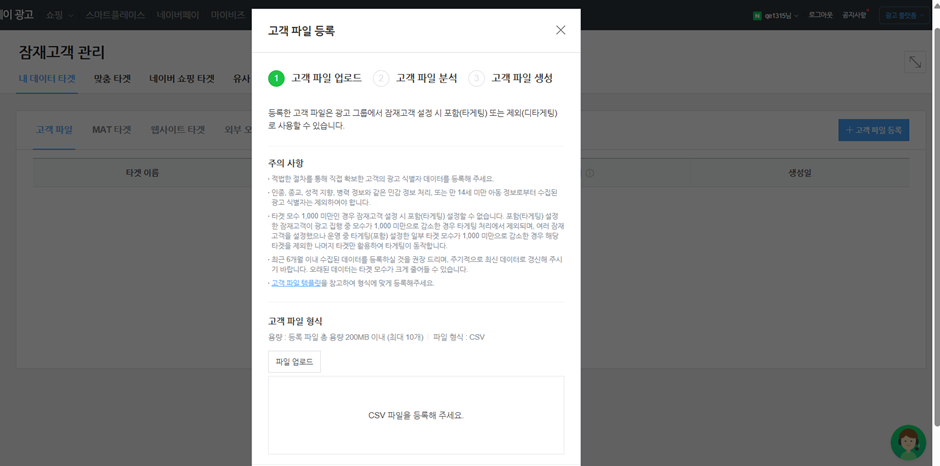This screenshot has height=466, width=940.
Task: Click 로그아웃 in the top bar
Action: (820, 15)
